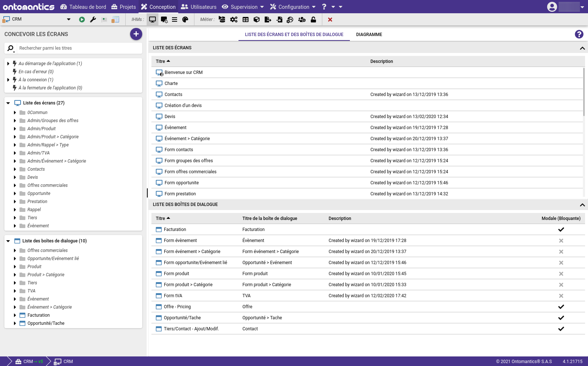Select the screens monitor IHM icon
This screenshot has height=366, width=588.
[x=153, y=19]
